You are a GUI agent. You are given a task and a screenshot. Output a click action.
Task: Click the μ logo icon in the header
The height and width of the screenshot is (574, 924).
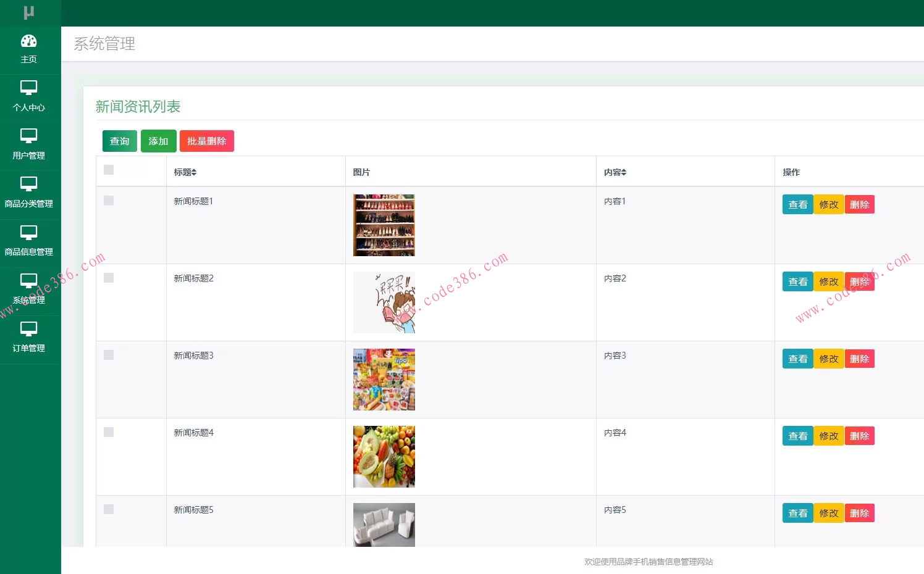click(x=29, y=12)
